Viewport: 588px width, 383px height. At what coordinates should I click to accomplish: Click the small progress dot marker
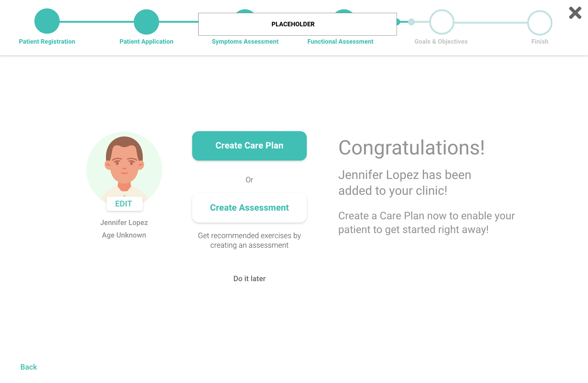click(x=411, y=22)
